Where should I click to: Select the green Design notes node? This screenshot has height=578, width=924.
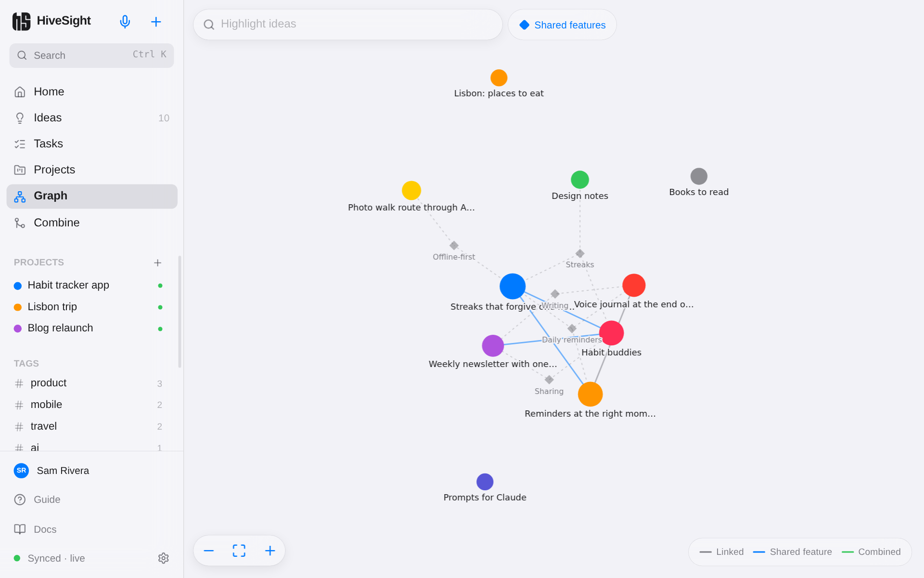pyautogui.click(x=580, y=180)
